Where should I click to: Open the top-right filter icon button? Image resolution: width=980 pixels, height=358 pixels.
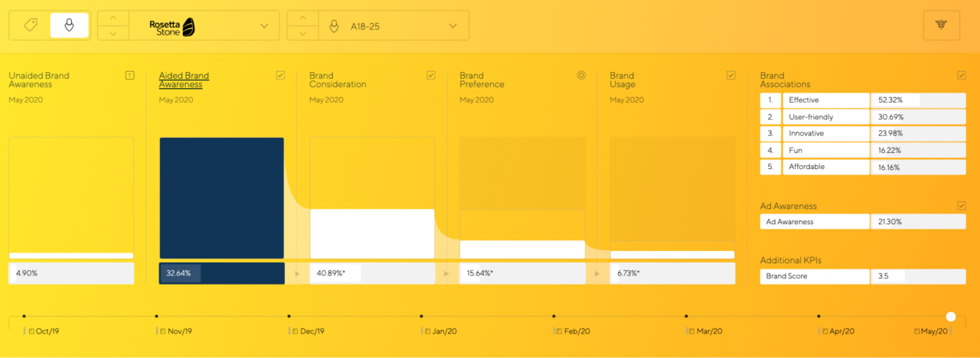942,25
